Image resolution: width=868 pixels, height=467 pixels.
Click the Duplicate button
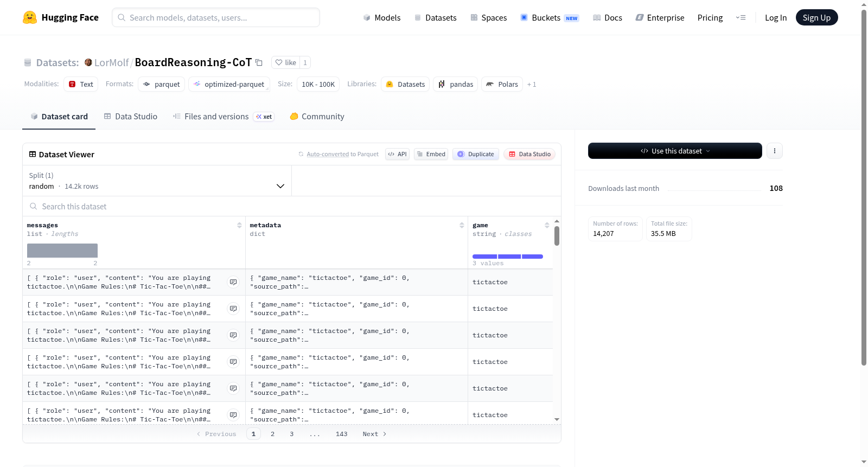476,154
